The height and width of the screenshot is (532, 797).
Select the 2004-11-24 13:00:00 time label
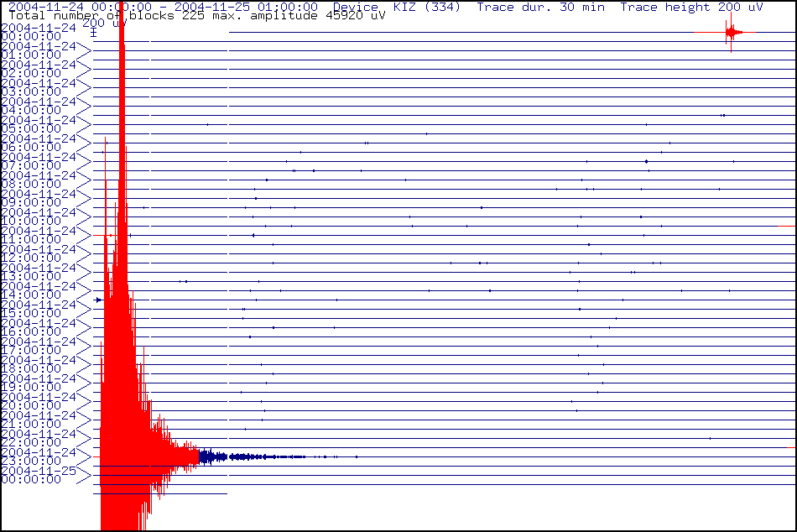(x=39, y=272)
